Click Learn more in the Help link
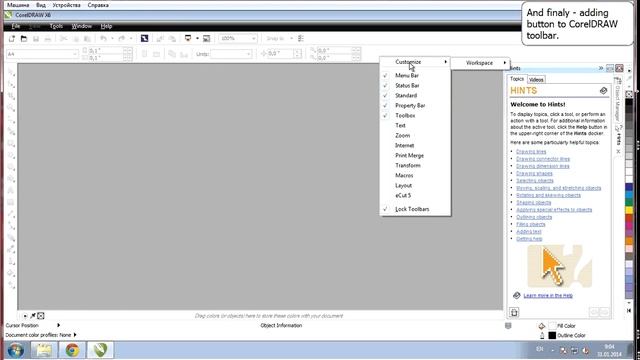 [548, 296]
